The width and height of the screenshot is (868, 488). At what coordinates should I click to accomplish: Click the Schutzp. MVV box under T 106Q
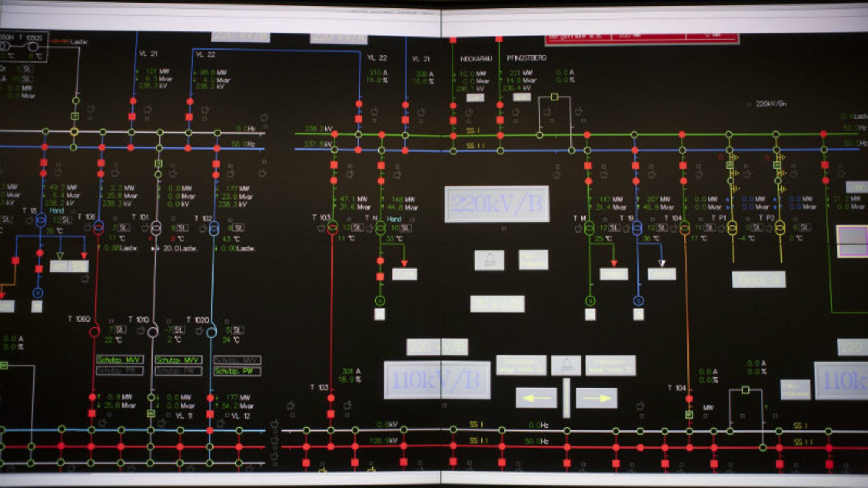(x=120, y=360)
